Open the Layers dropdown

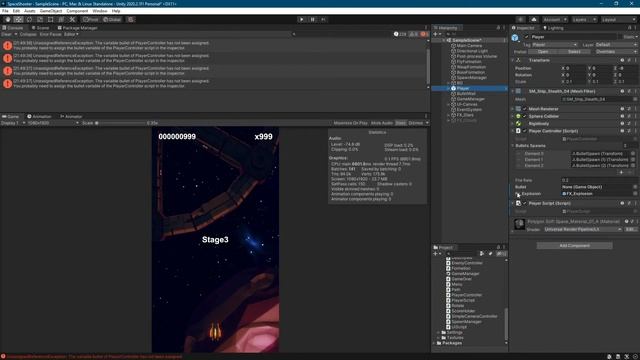click(x=584, y=19)
